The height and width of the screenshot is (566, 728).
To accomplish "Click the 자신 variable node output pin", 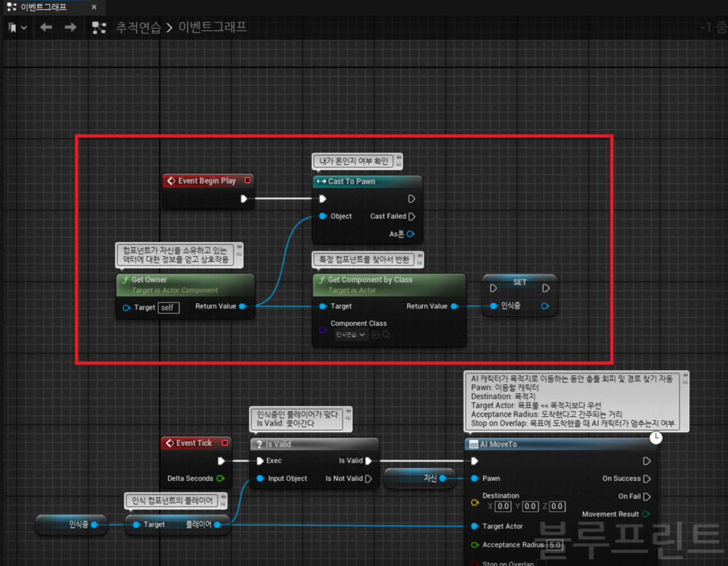I will tap(443, 478).
